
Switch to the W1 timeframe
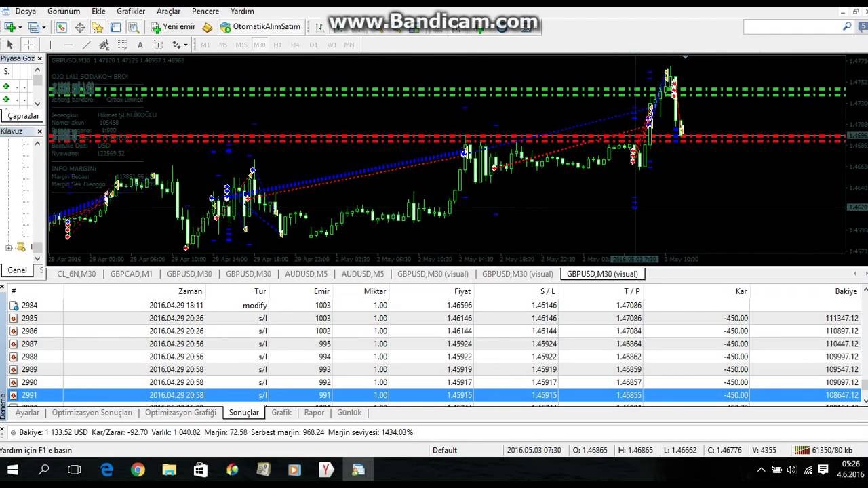332,45
